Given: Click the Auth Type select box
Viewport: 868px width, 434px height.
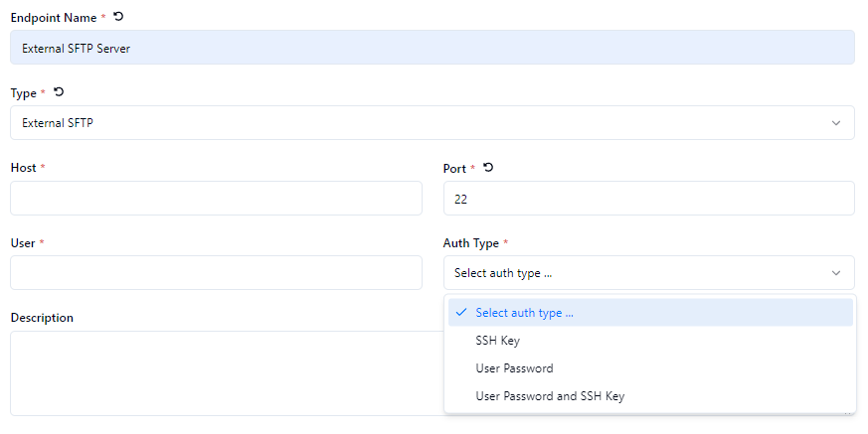Looking at the screenshot, I should pyautogui.click(x=636, y=273).
